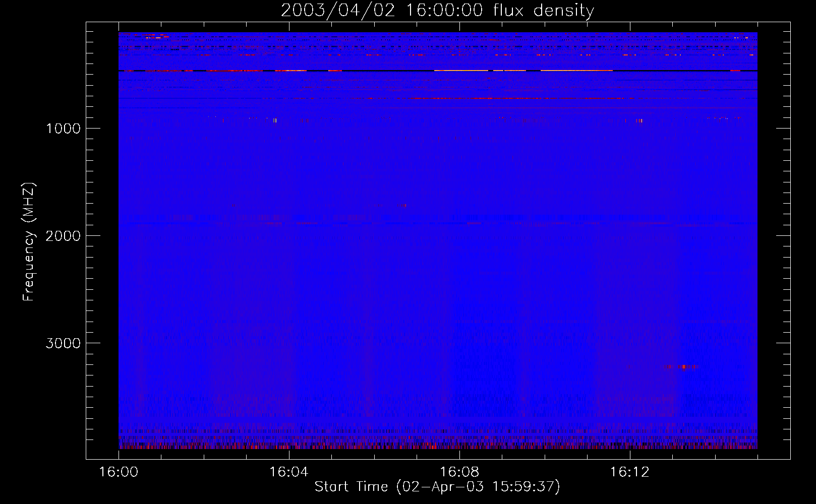
Task: Click the plot title '2003/04/02 16:00:00 flux density'
Action: tap(437, 11)
